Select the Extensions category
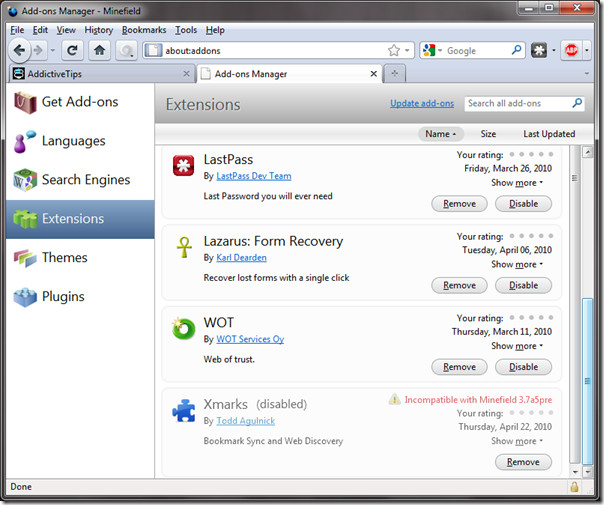Image resolution: width=604 pixels, height=505 pixels. click(80, 219)
